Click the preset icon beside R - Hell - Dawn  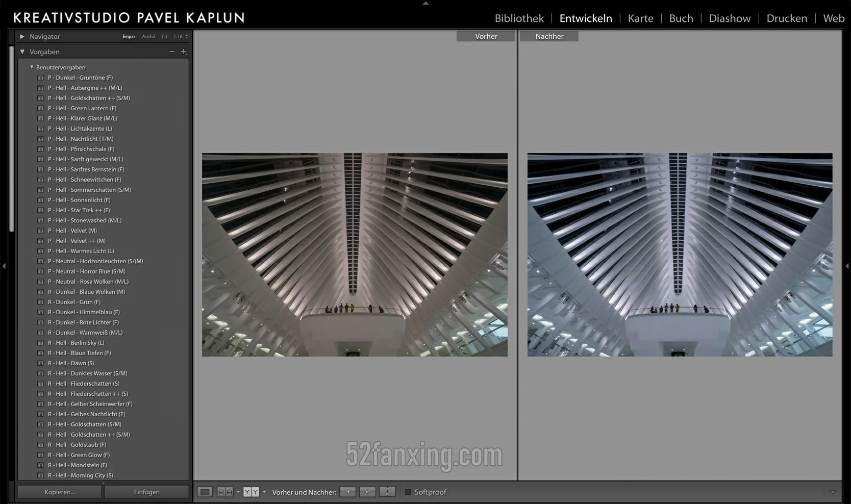point(40,363)
